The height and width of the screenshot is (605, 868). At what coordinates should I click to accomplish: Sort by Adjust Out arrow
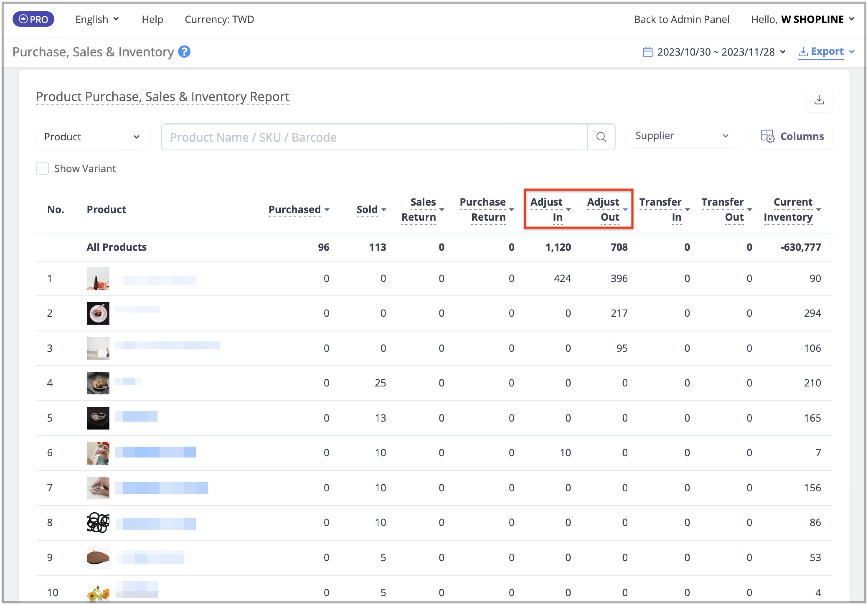click(625, 210)
